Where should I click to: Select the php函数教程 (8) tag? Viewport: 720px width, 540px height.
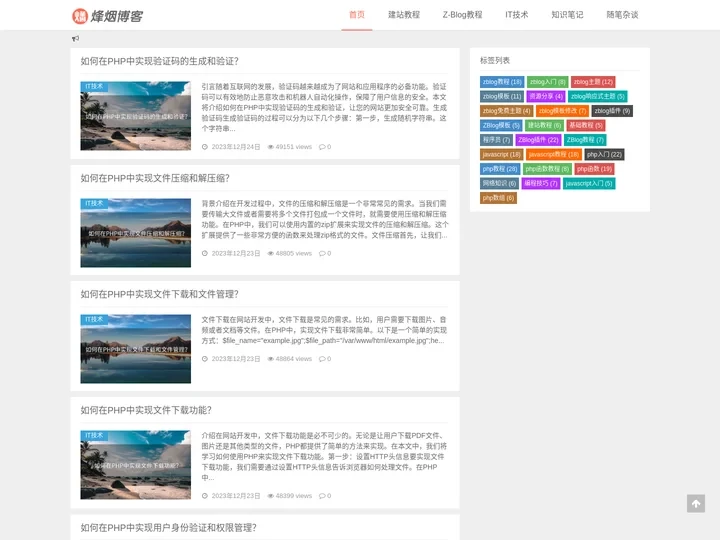(x=547, y=169)
